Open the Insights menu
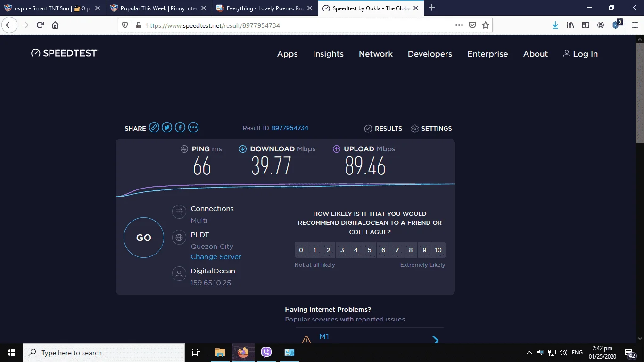 (x=328, y=54)
